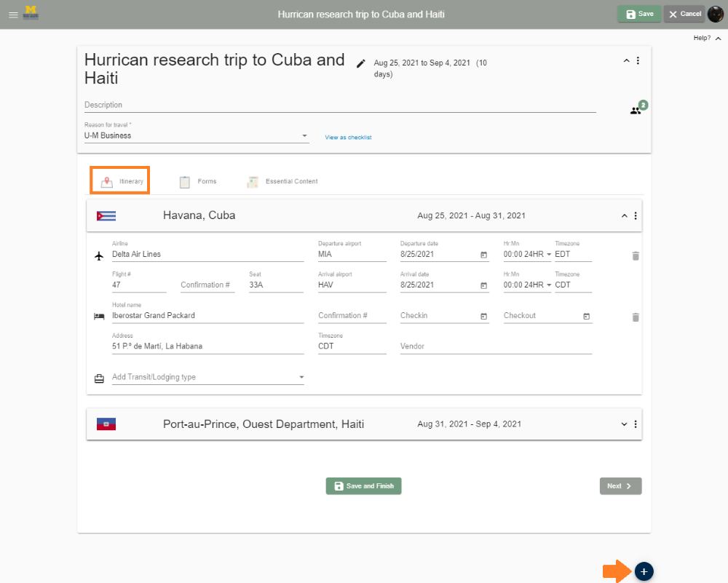This screenshot has width=728, height=583.
Task: Switch to the Essential Content tab
Action: 282,181
